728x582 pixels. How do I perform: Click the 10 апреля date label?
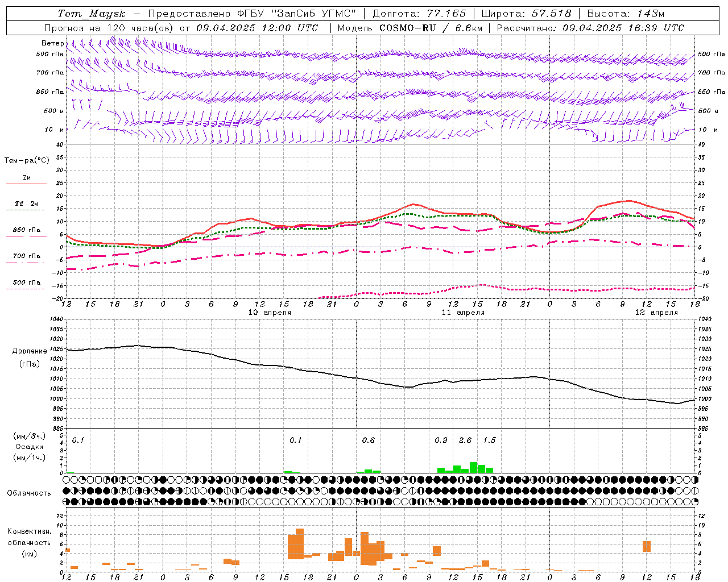tap(270, 313)
